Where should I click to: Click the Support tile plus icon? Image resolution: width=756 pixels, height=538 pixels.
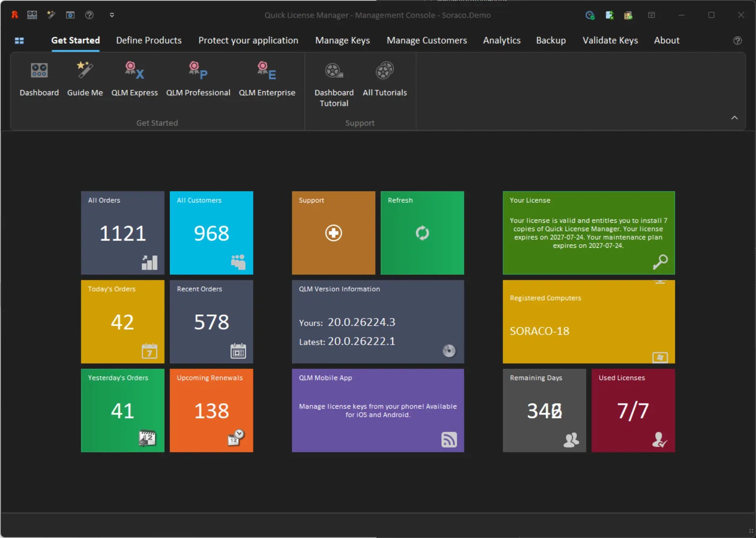(334, 233)
